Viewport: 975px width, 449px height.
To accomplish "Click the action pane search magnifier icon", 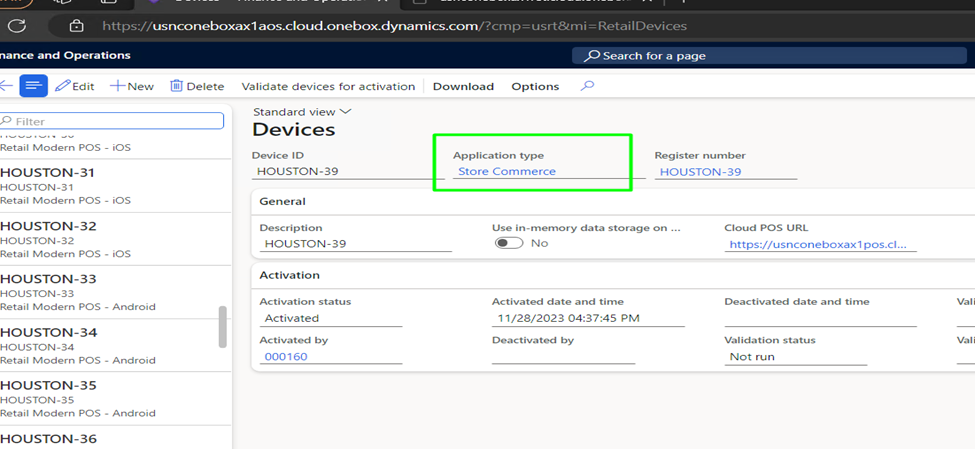I will point(587,86).
